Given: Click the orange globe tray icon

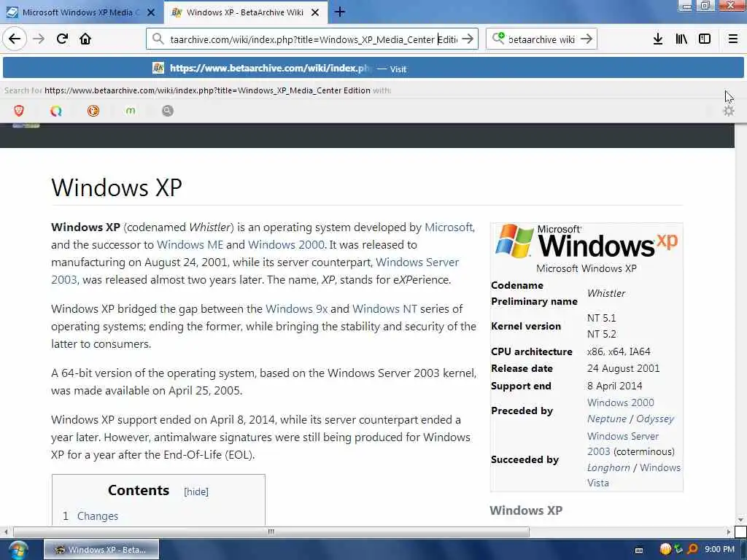Looking at the screenshot, I should [x=665, y=549].
